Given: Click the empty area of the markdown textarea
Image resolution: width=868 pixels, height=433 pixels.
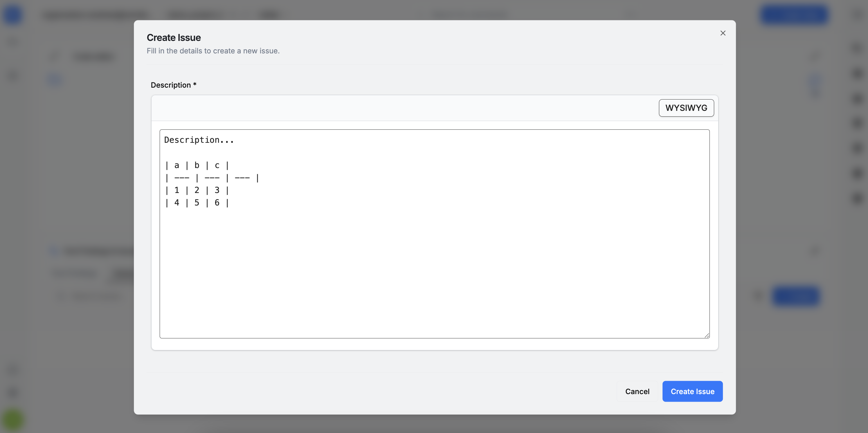Looking at the screenshot, I should 435,270.
